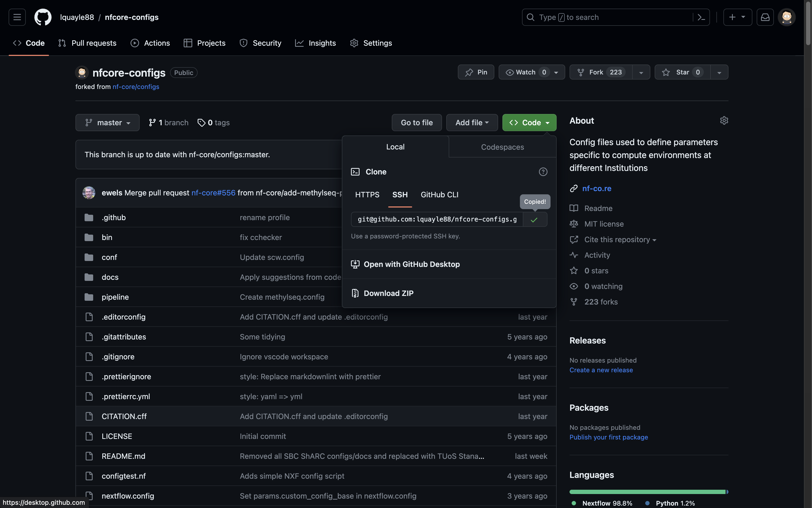Open the create new plus dropdown

(737, 17)
